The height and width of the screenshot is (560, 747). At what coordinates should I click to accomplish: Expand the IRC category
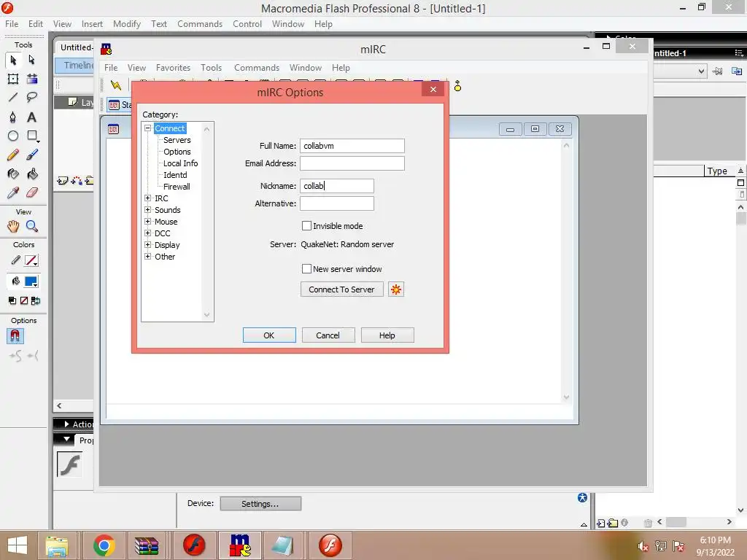pyautogui.click(x=147, y=198)
